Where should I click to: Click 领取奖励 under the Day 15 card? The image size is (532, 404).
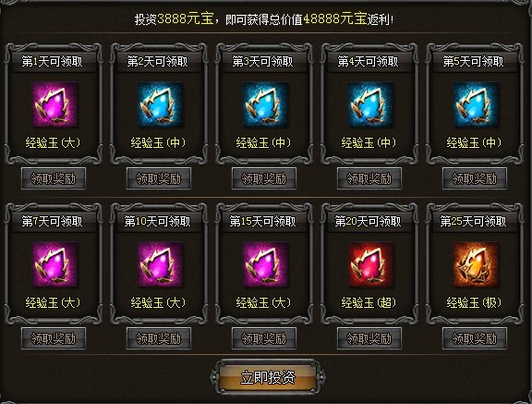(264, 338)
